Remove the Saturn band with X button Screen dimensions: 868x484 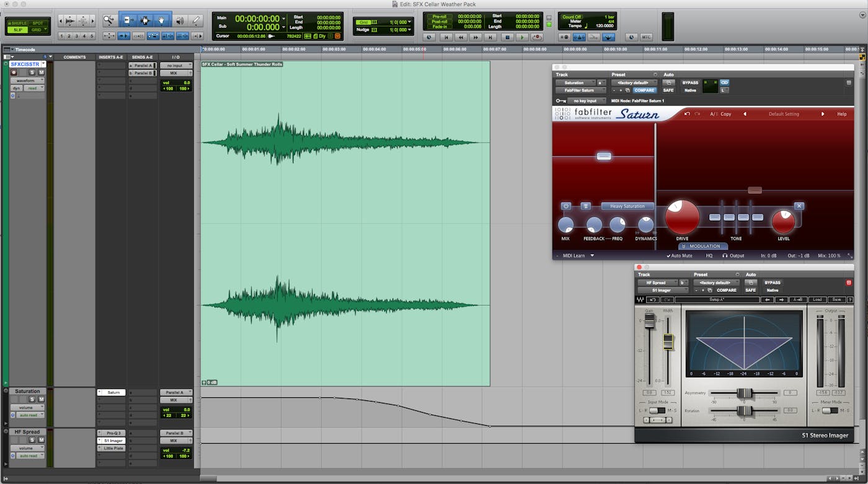[x=799, y=206]
